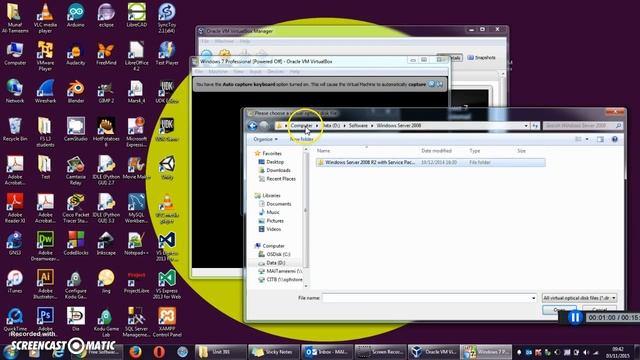
Task: Open XAMPP Control Panel desktop icon
Action: click(x=167, y=322)
